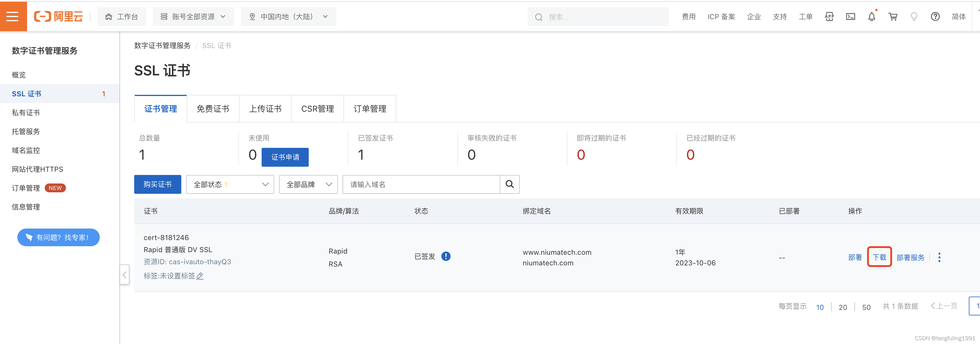Click 有问题？找专家！ button

[59, 237]
